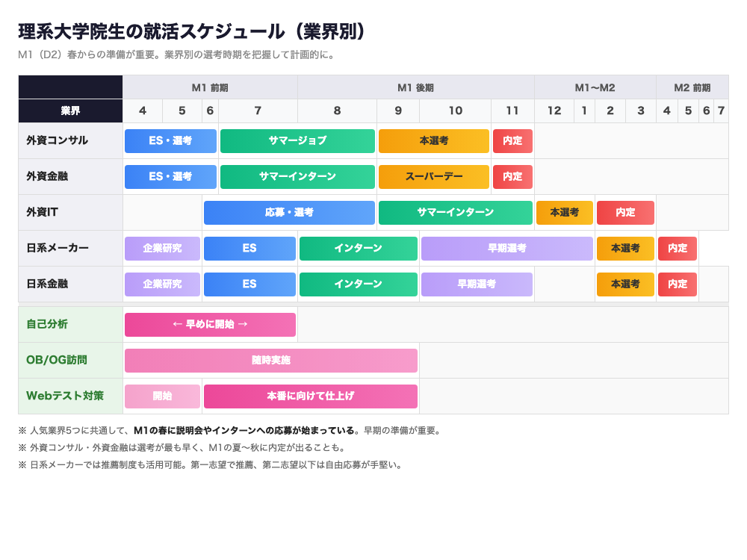The height and width of the screenshot is (560, 747).
Task: Click the red 内定 marker for 外資金融
Action: click(512, 177)
